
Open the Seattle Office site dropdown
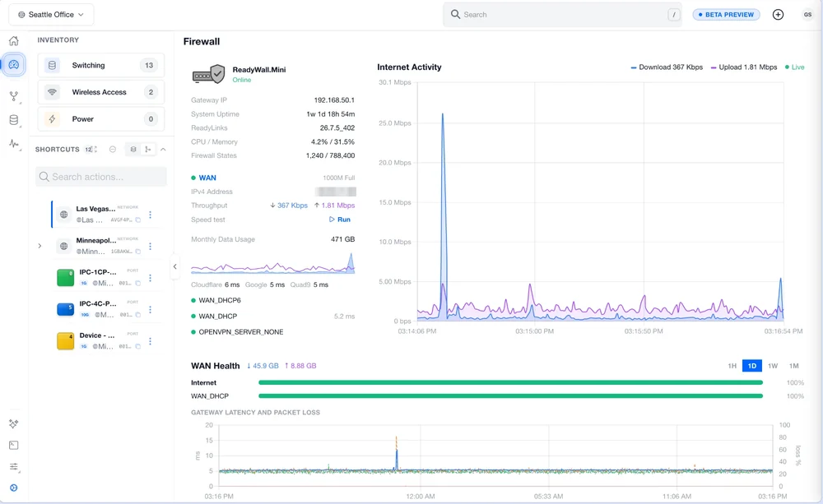[x=51, y=15]
